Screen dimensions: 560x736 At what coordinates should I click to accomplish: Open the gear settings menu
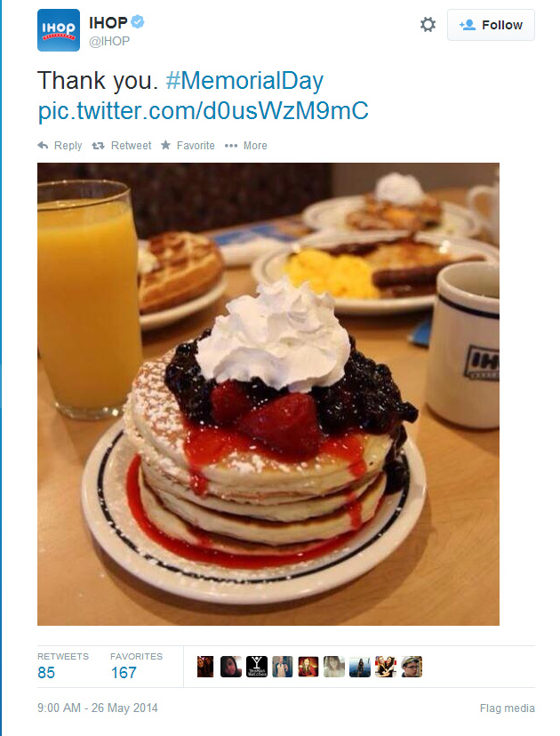[428, 24]
